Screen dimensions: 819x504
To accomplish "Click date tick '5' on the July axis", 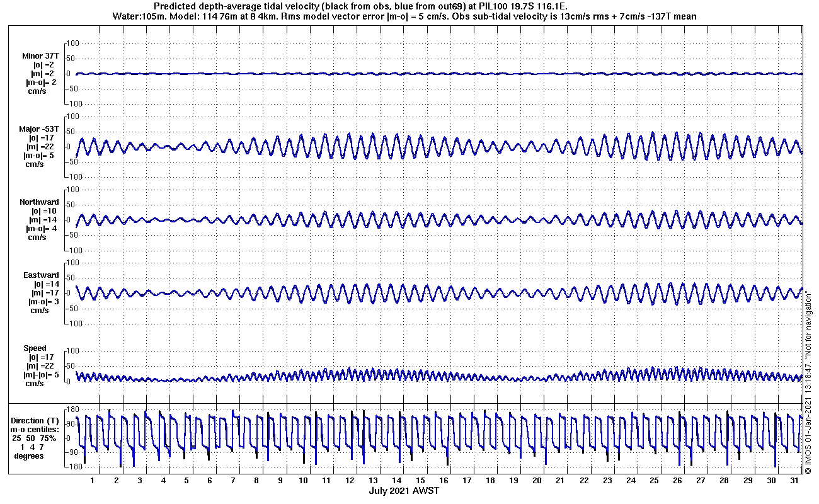I will (186, 481).
